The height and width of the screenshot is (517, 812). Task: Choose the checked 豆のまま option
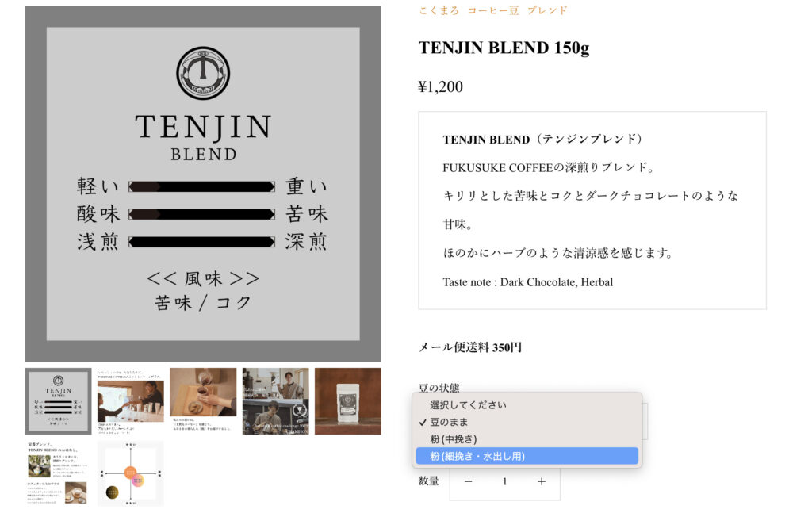[x=527, y=422]
